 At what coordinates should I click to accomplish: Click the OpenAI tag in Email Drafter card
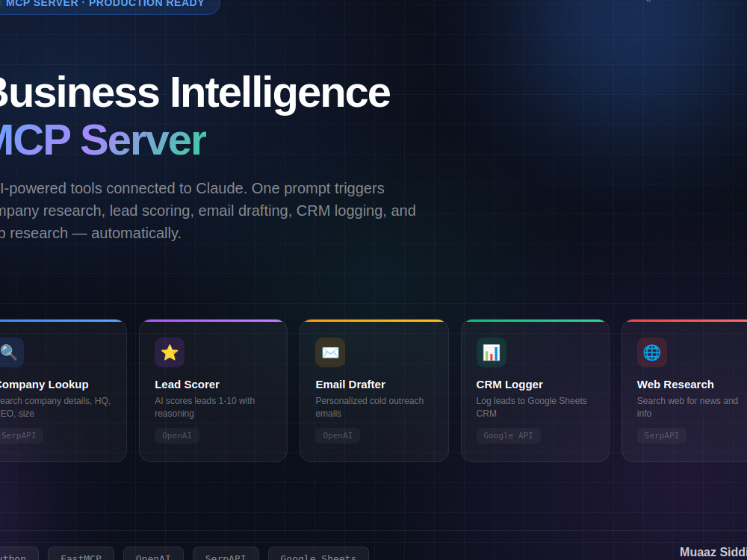[338, 436]
